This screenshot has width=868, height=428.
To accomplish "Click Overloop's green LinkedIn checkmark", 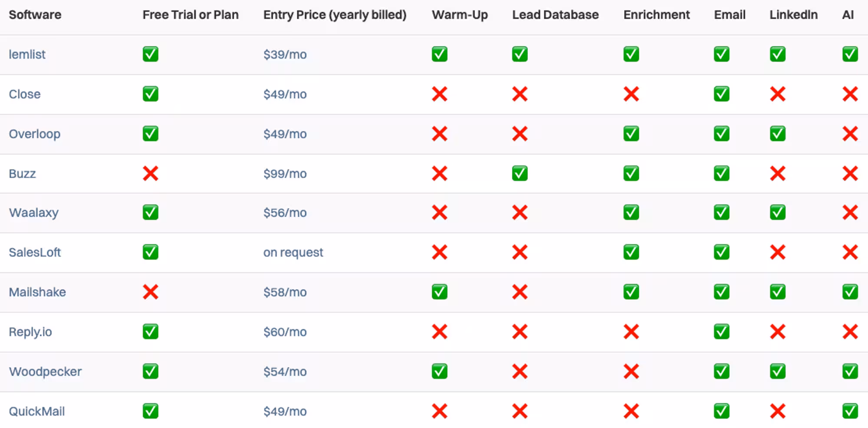I will (777, 134).
